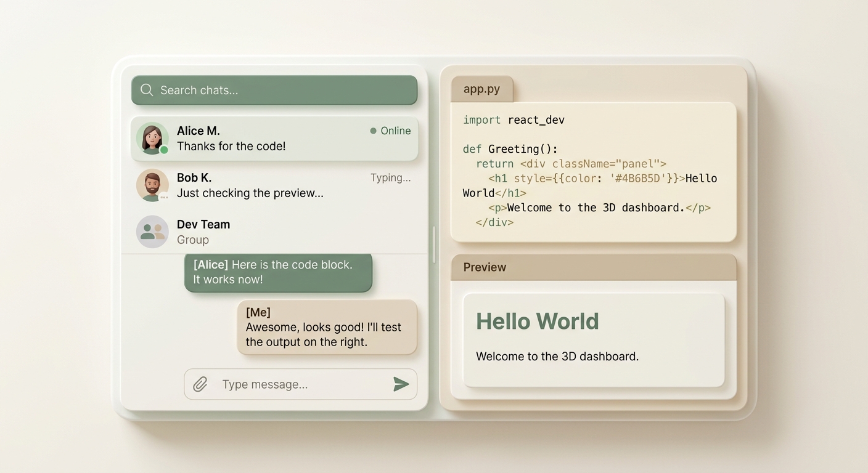Click Alice M.'s profile avatar
Image resolution: width=868 pixels, height=473 pixels.
click(x=152, y=138)
